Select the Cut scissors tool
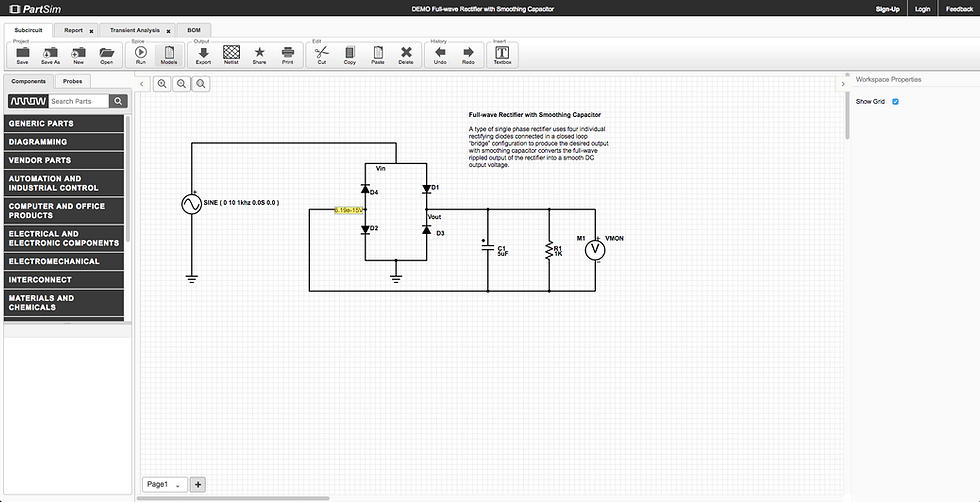 [322, 55]
